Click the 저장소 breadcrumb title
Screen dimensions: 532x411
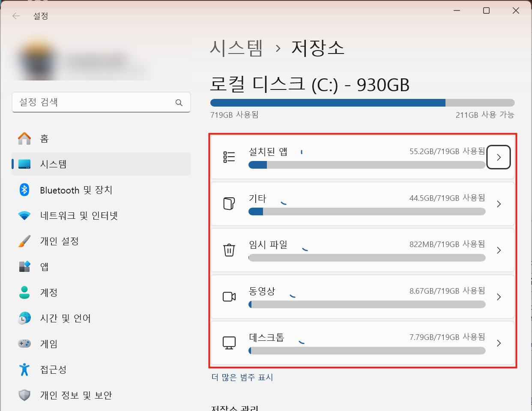318,48
